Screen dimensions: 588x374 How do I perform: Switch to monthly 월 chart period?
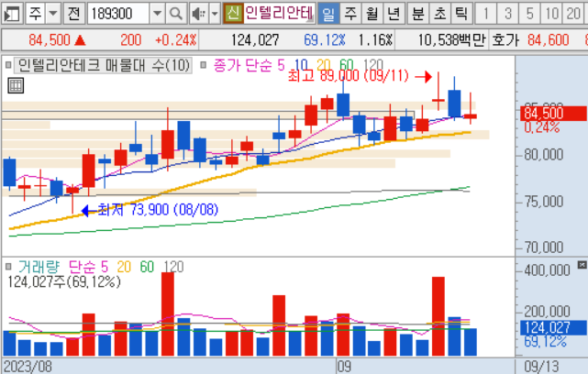click(x=372, y=14)
